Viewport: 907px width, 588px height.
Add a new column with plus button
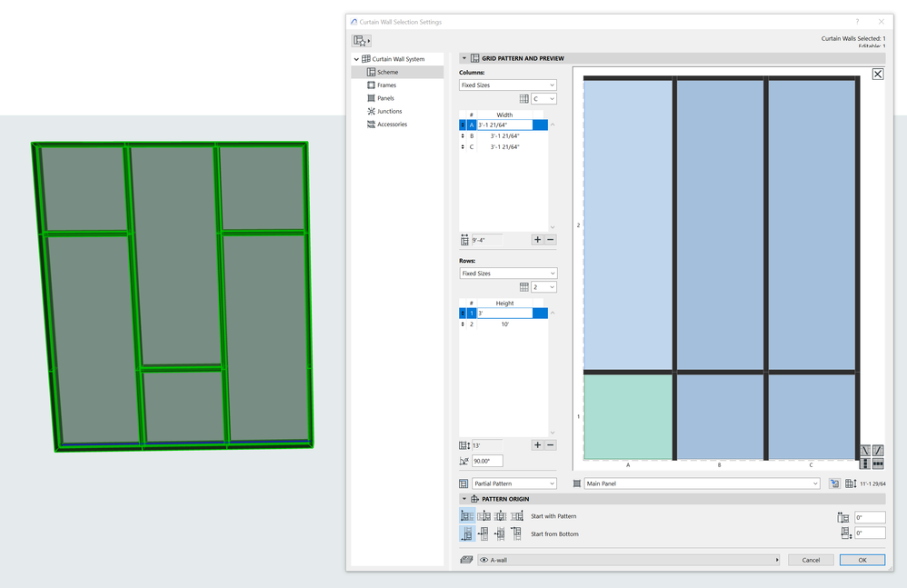(537, 239)
